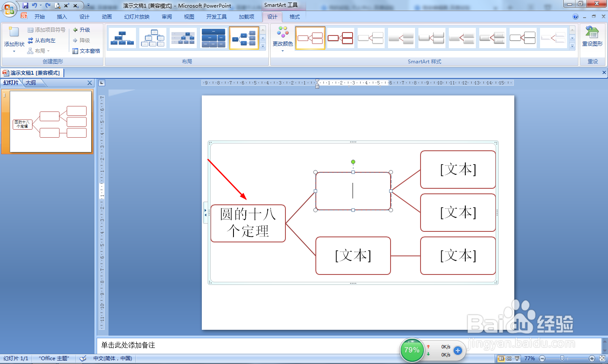Select the table hierarchy layout
Screen dimensions: 608x364
[213, 38]
